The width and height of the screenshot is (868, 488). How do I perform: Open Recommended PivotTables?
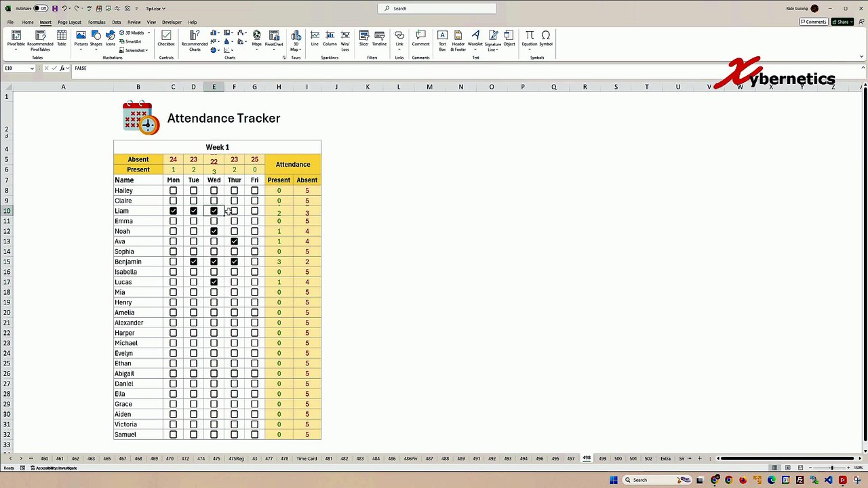click(x=40, y=40)
